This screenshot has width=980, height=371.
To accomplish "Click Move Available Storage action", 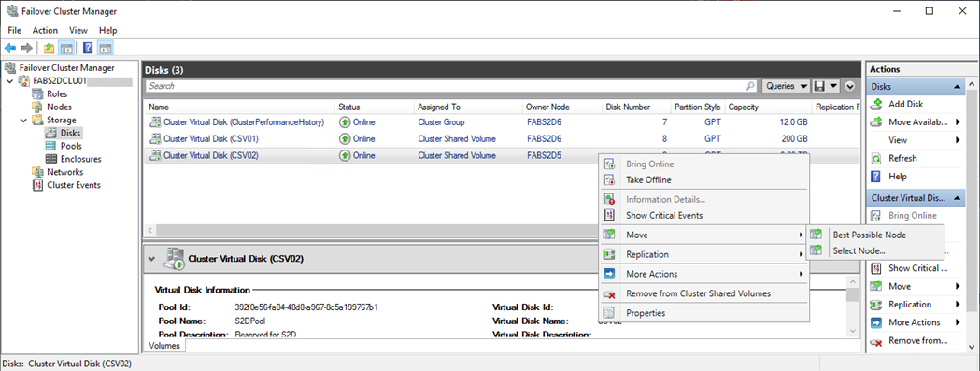I will 916,122.
